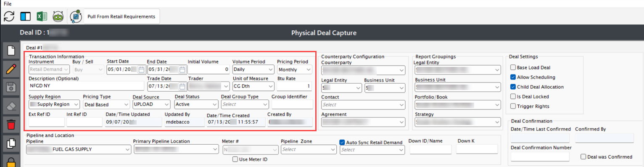644x167 pixels.
Task: Click Date/Time Last Confirmed field
Action: (540, 138)
